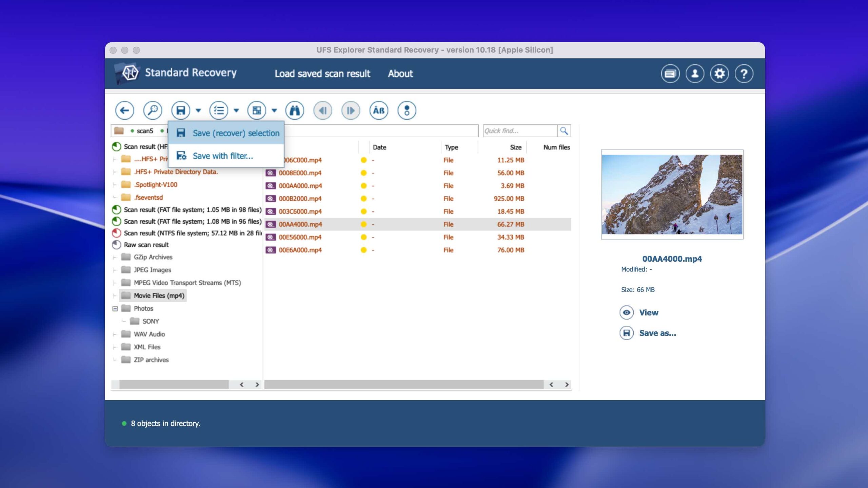Click the View eye button
868x488 pixels.
click(x=626, y=312)
